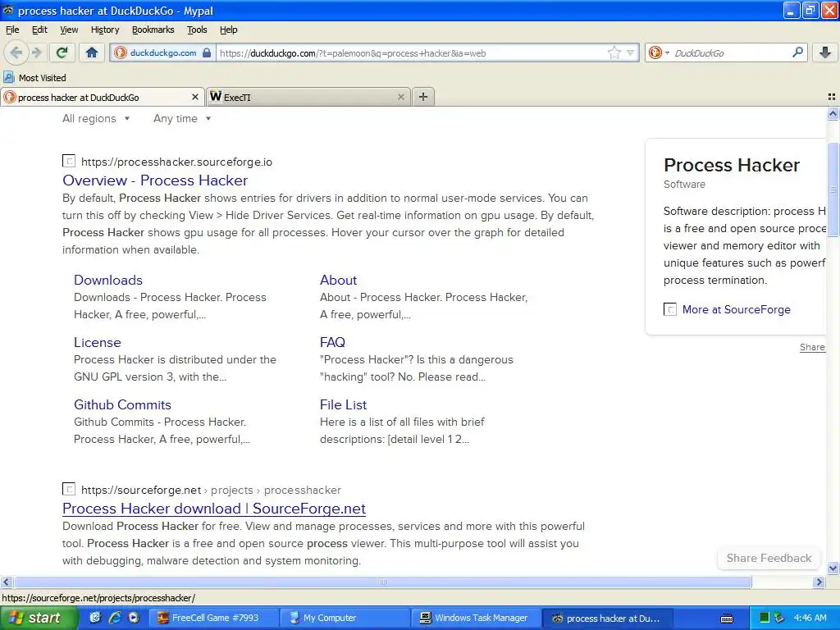Screen dimensions: 840x630
Task: Click the first quick launch icon beside start
Action: [95, 618]
